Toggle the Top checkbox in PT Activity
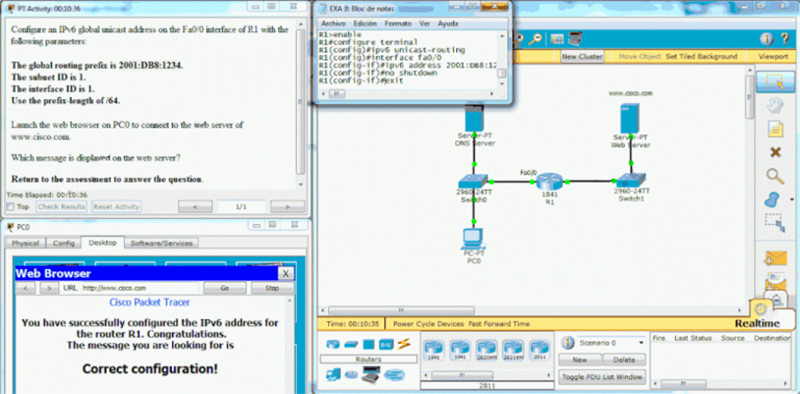Image resolution: width=800 pixels, height=394 pixels. point(10,207)
